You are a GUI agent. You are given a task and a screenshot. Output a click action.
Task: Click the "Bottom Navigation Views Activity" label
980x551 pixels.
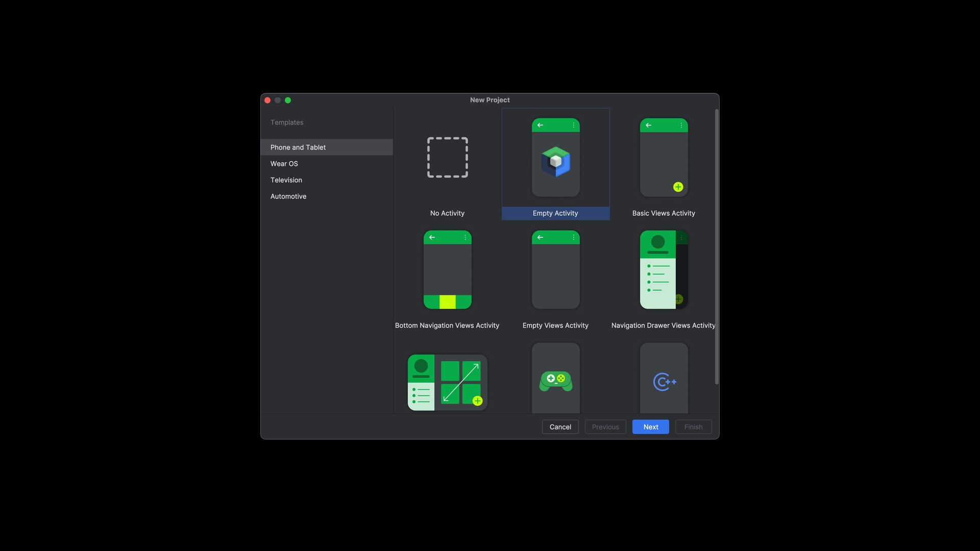[x=447, y=325]
